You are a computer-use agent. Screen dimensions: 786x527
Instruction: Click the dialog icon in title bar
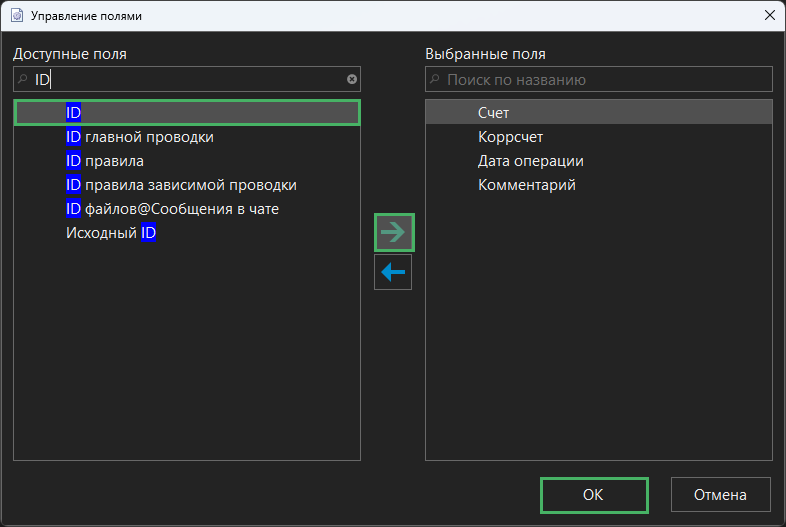15,16
